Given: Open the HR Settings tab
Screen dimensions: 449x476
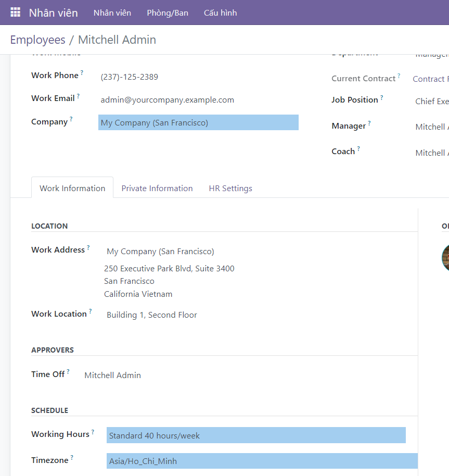Looking at the screenshot, I should 230,189.
